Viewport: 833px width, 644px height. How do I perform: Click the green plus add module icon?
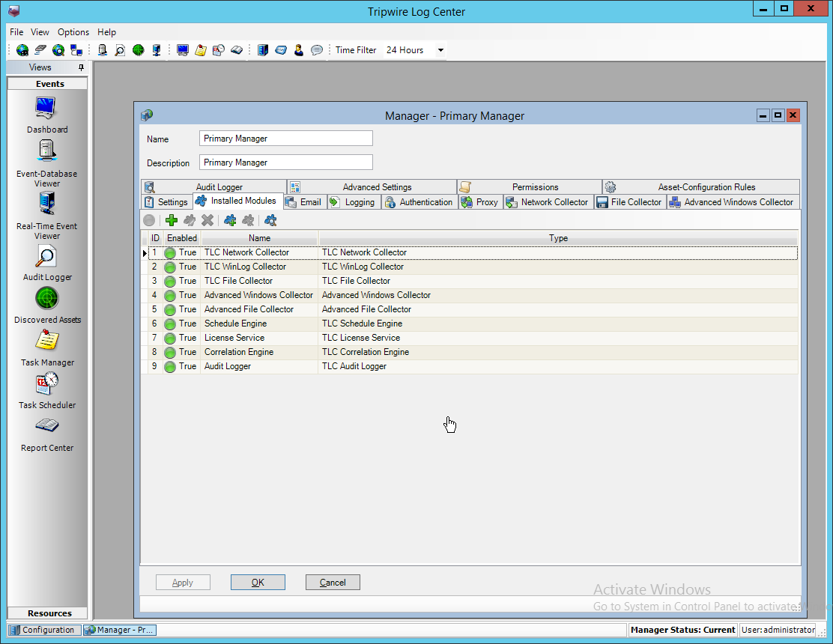(x=171, y=220)
